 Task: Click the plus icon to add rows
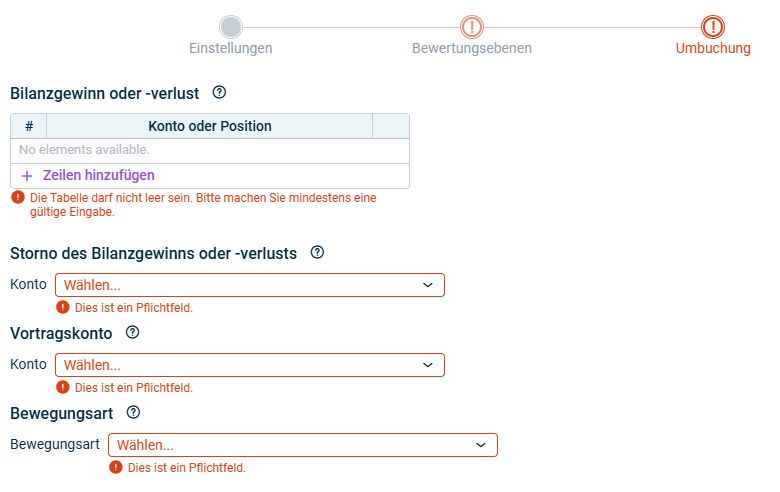coord(27,175)
